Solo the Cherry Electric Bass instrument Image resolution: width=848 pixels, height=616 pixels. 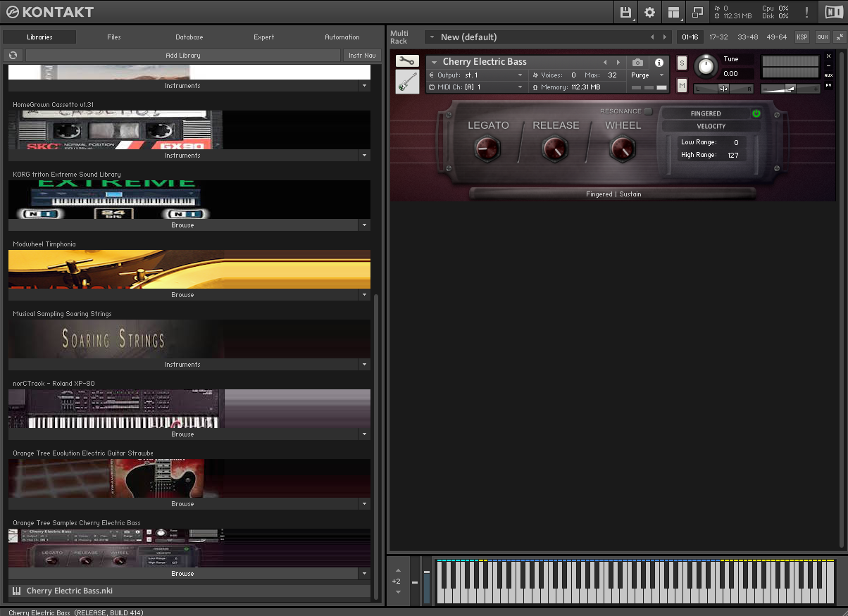682,63
